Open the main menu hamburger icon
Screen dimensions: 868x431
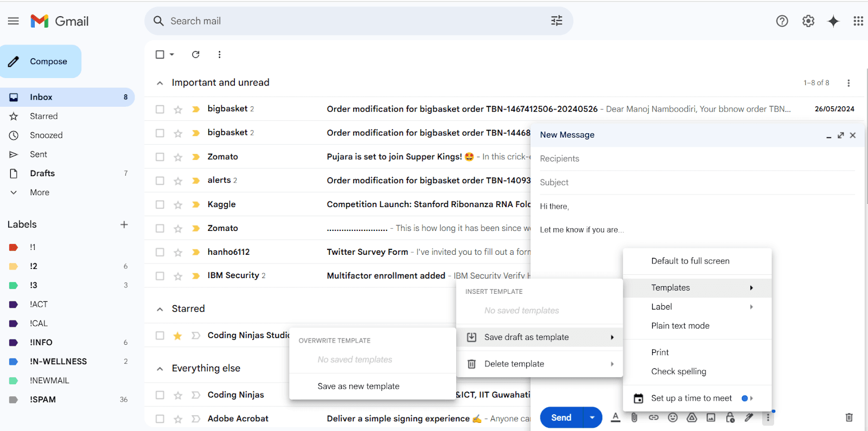click(x=13, y=21)
